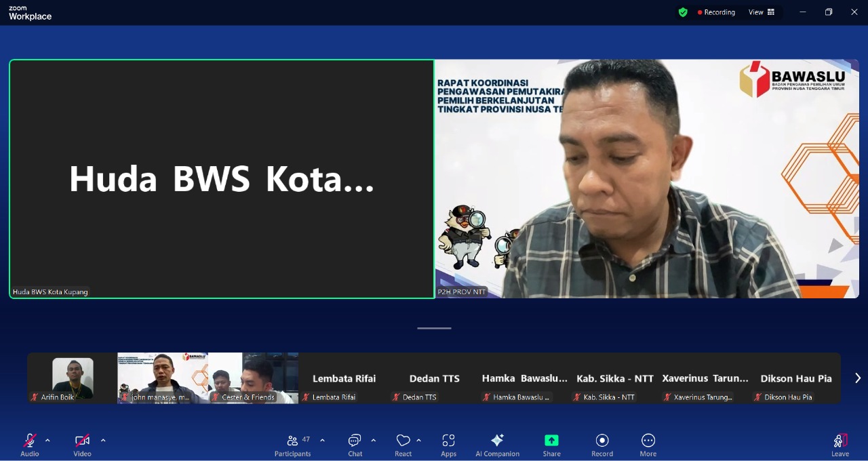
Task: Click muted mic icon beside Xaverinus Tarung
Action: pos(667,397)
